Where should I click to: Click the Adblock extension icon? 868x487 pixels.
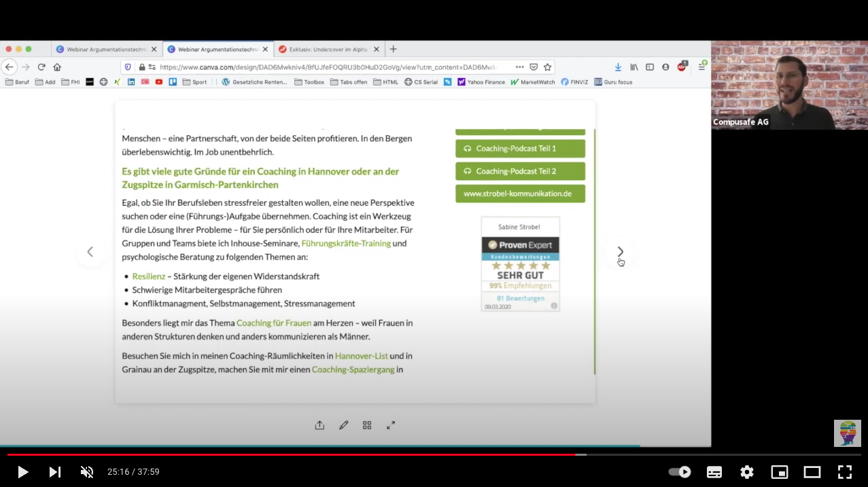682,67
